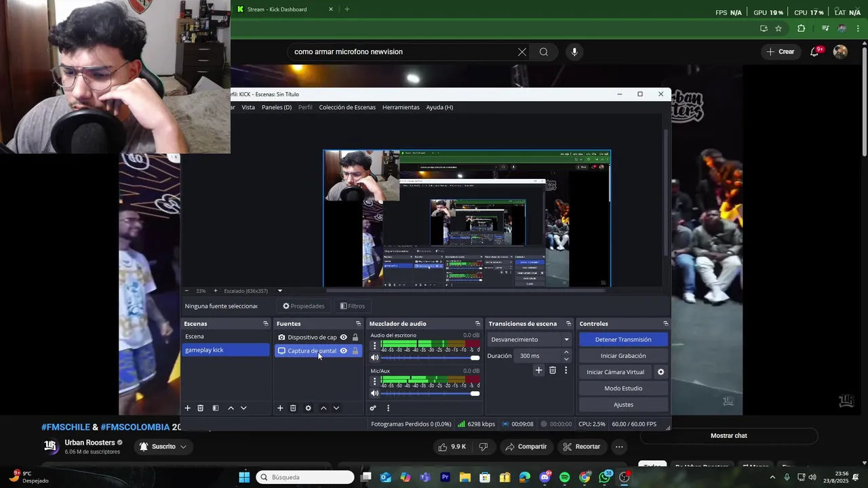The height and width of the screenshot is (488, 868).
Task: Open Vista menu in OBS
Action: (x=248, y=107)
